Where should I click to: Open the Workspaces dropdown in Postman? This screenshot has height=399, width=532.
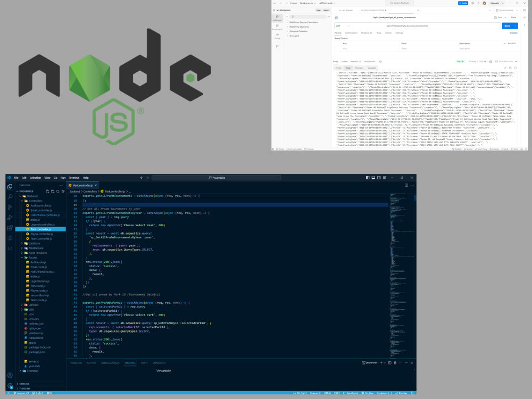(x=307, y=3)
